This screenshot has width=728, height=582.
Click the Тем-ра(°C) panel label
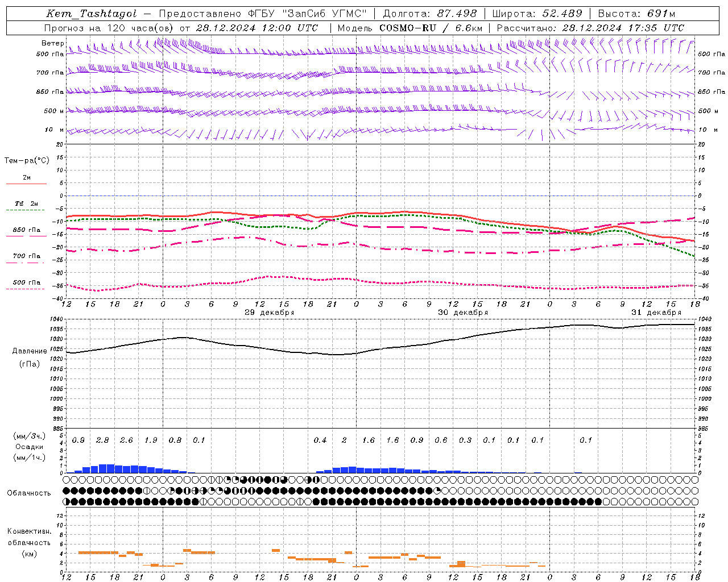click(x=27, y=161)
